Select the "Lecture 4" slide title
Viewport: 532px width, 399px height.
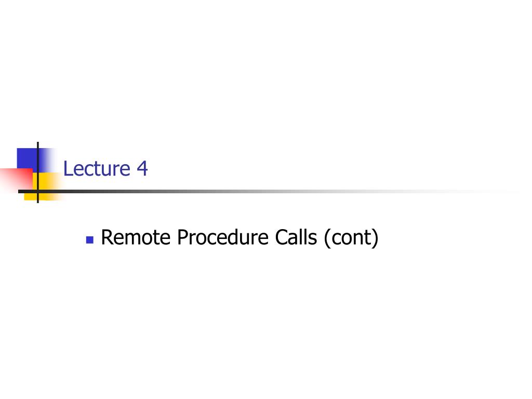pyautogui.click(x=105, y=168)
